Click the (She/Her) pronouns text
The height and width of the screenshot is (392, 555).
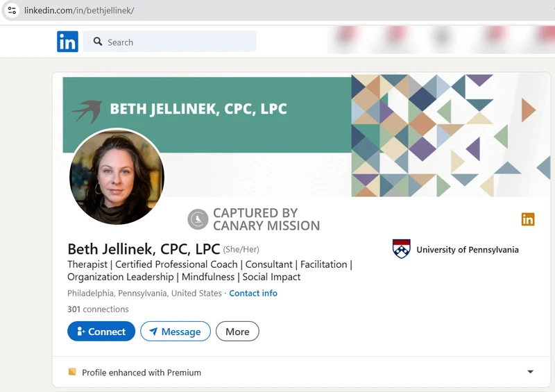point(241,250)
